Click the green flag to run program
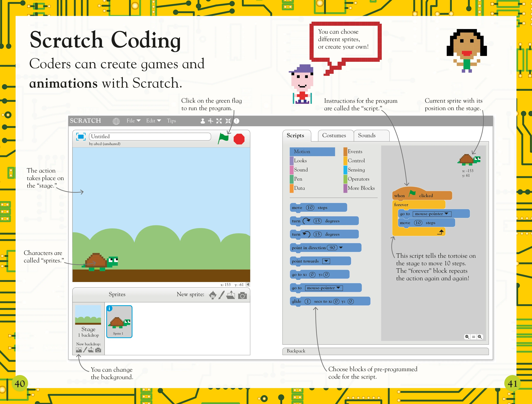The height and width of the screenshot is (404, 532). (223, 139)
